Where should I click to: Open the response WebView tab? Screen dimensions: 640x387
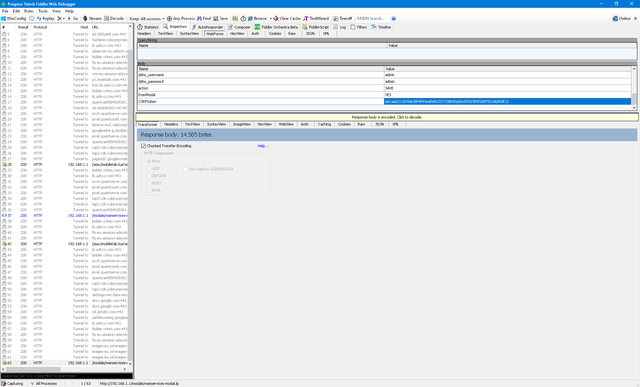pos(286,124)
